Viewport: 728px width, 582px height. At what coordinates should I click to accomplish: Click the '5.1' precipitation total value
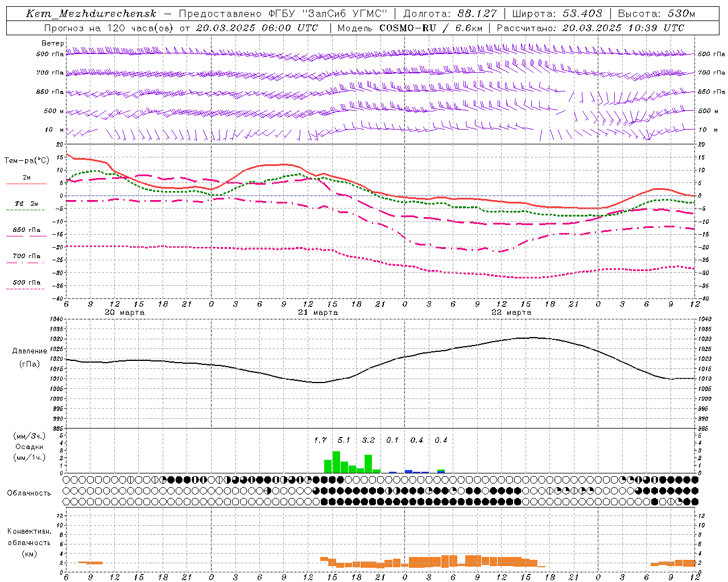click(344, 440)
